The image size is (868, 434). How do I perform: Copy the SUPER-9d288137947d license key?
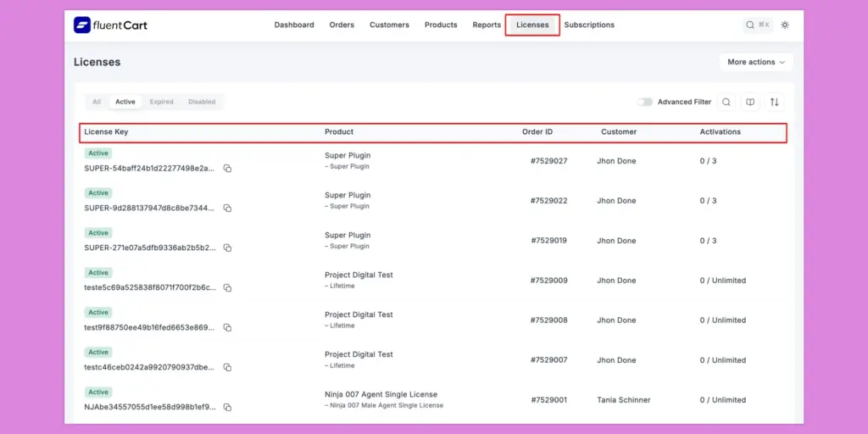coord(227,209)
